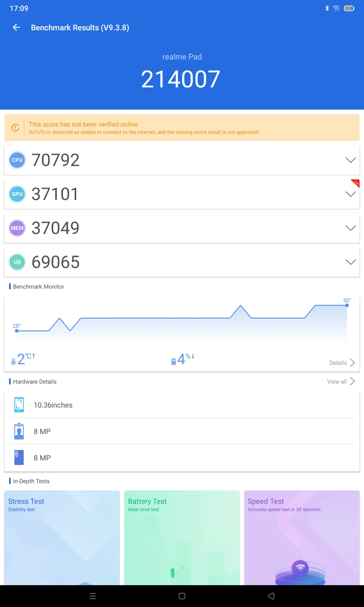Tap the 2°C temperature rise value
This screenshot has height=607, width=364.
point(26,359)
